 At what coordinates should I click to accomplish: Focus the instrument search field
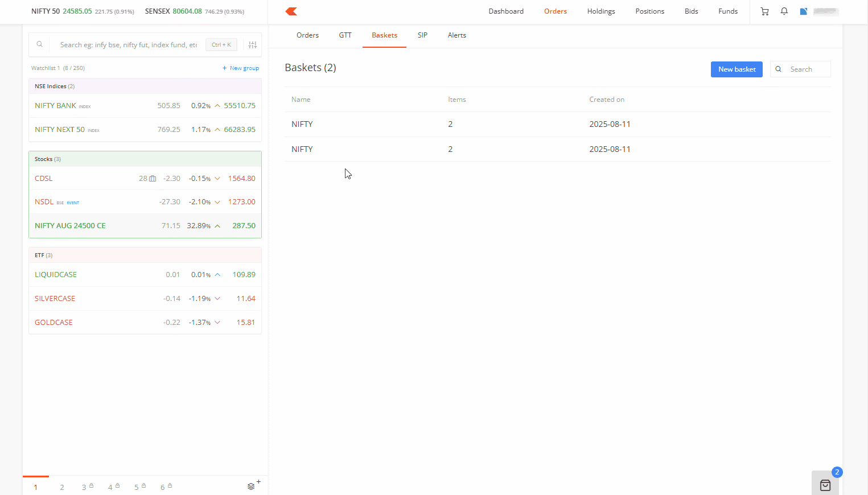coord(129,45)
